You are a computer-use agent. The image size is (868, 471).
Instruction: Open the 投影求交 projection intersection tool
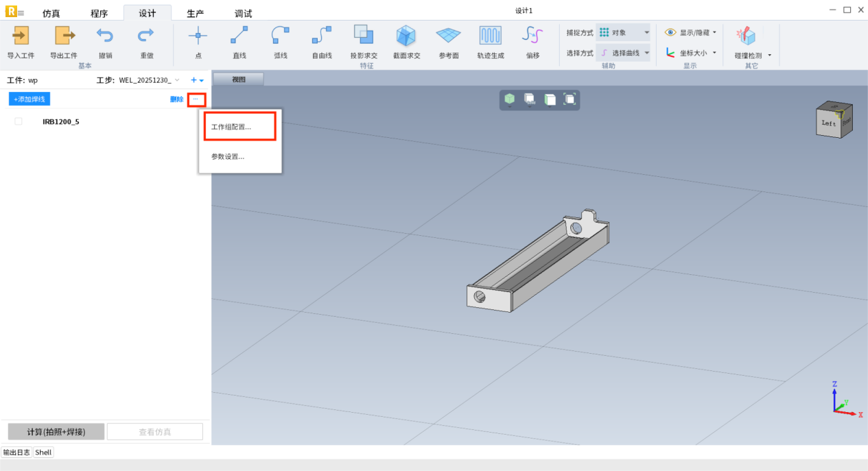point(364,36)
